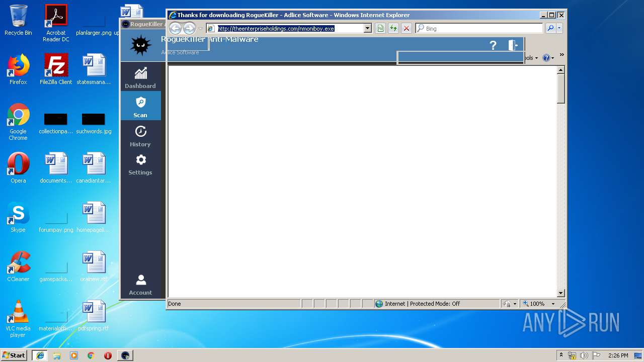
Task: Open the Account section in RogueKiller
Action: pos(140,285)
